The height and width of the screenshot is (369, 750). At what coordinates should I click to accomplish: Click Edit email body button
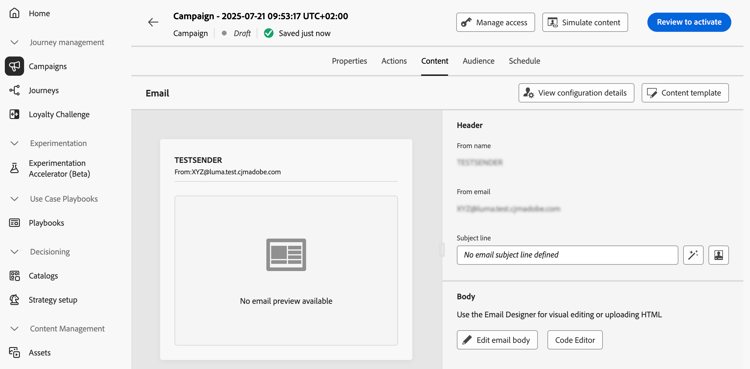coord(497,340)
